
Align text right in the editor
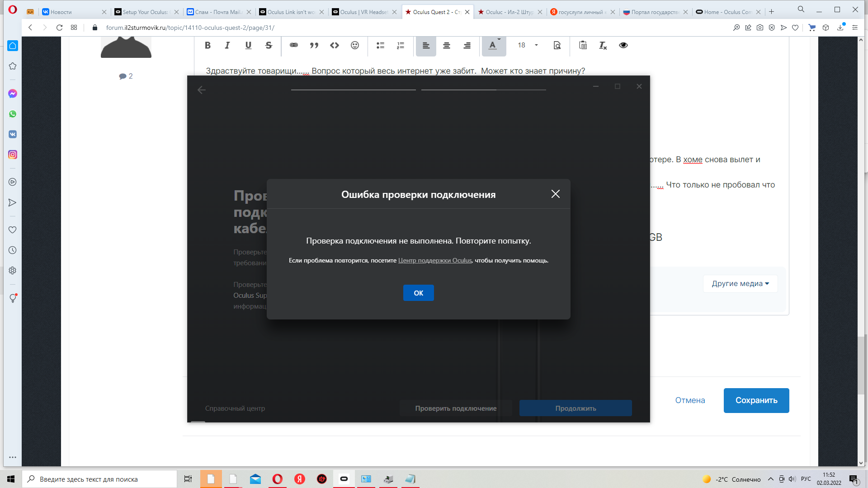[467, 45]
